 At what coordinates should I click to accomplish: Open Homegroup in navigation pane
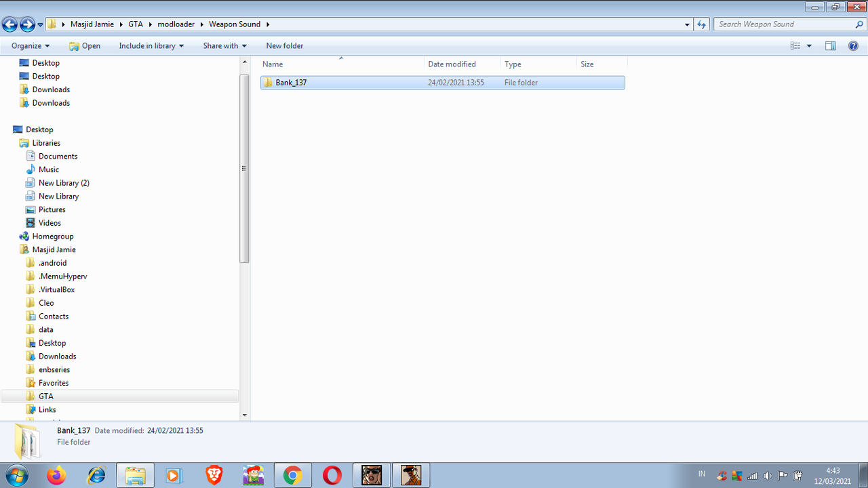(x=53, y=237)
